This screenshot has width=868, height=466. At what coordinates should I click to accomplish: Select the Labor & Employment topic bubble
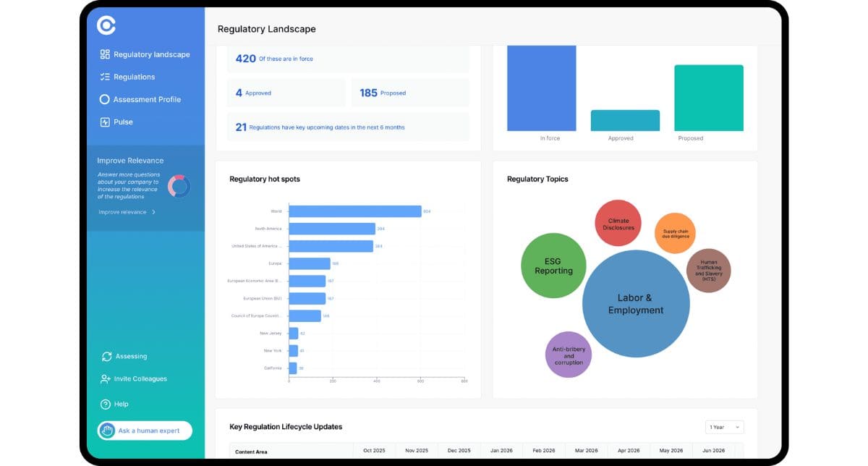pos(635,302)
